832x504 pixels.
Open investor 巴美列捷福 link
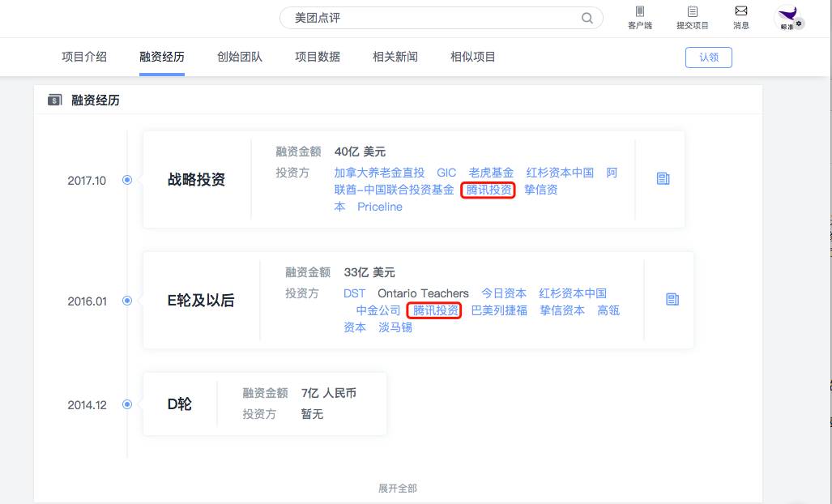[x=499, y=310]
